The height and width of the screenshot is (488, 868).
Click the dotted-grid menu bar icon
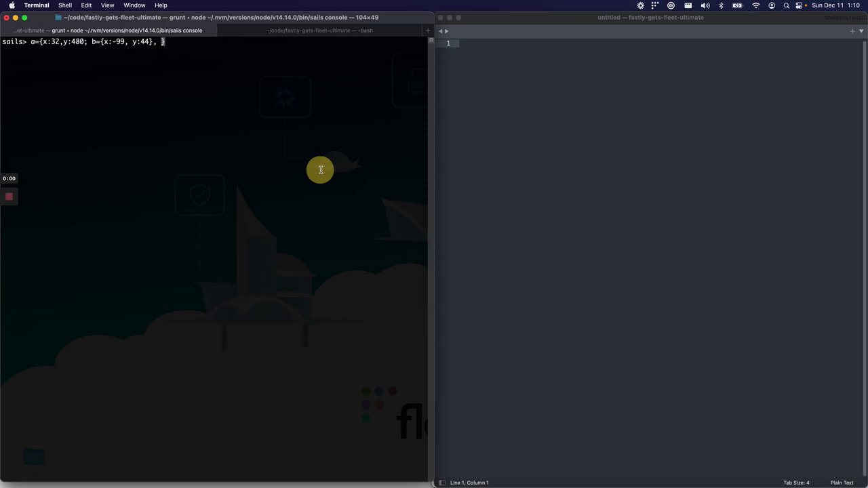[x=655, y=5]
